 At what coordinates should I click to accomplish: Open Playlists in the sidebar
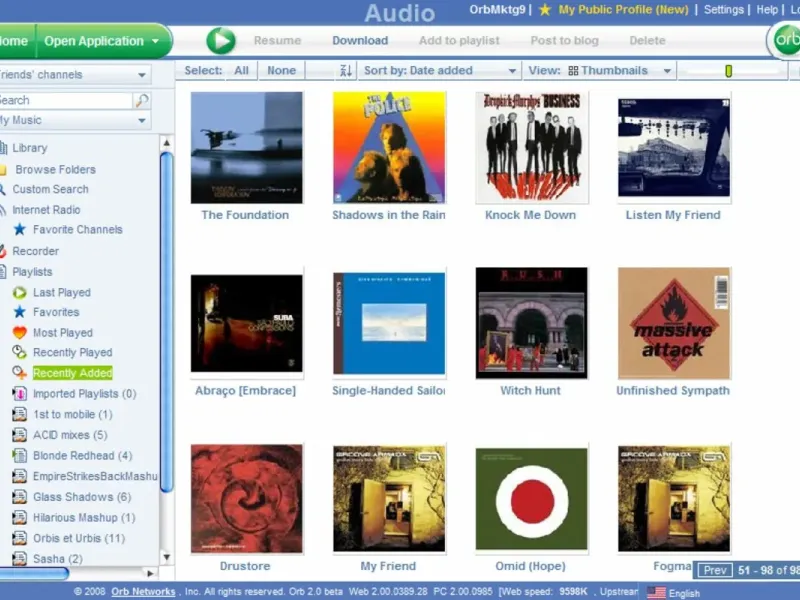[32, 272]
